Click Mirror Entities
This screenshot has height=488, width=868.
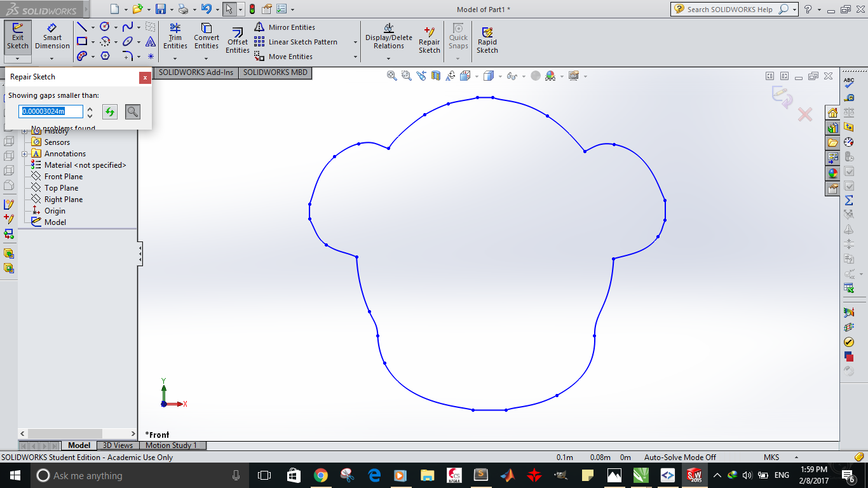[285, 27]
